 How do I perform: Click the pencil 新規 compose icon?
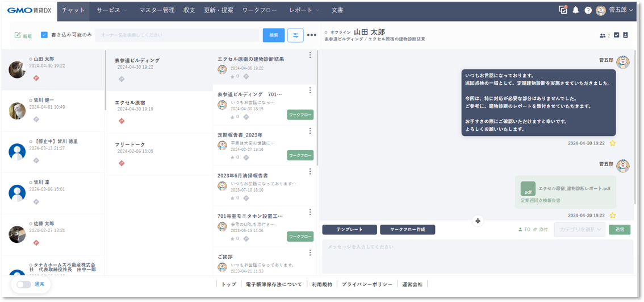18,35
